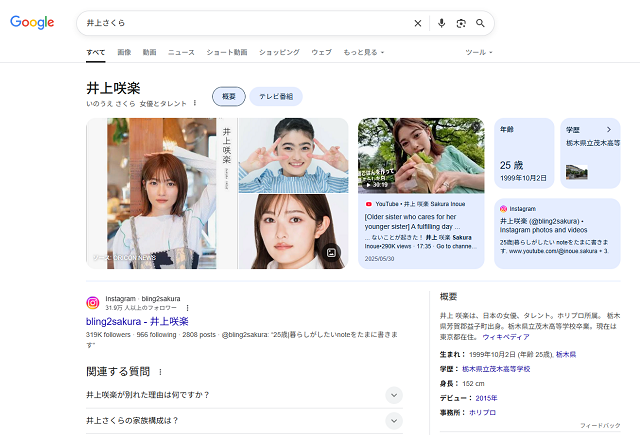The width and height of the screenshot is (640, 435).
Task: Click the Instagram icon in search result
Action: point(93,303)
